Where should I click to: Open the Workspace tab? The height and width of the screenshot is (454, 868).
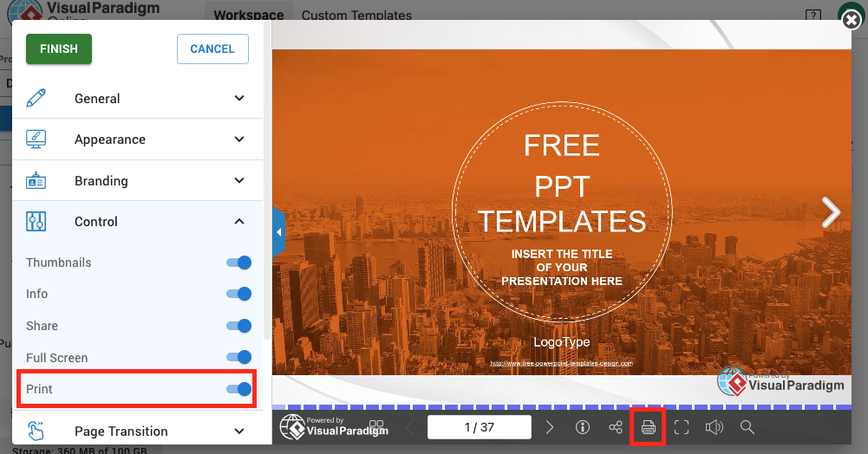click(x=249, y=16)
